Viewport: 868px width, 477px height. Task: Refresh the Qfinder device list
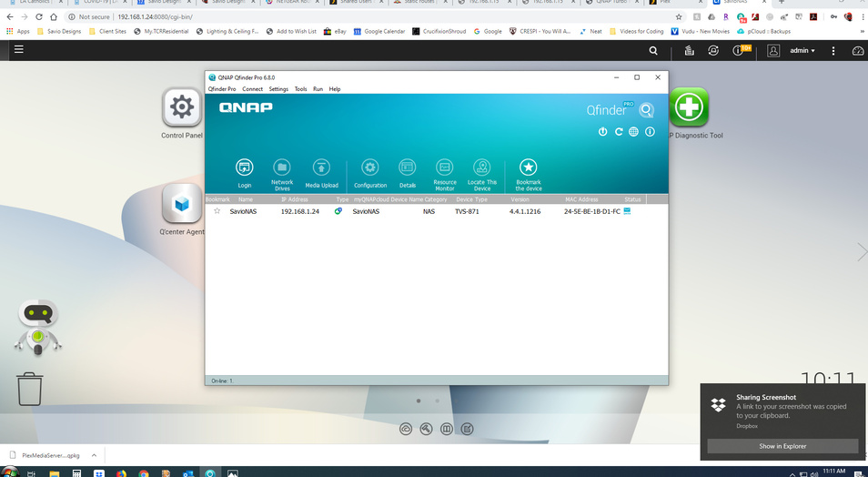click(x=619, y=131)
